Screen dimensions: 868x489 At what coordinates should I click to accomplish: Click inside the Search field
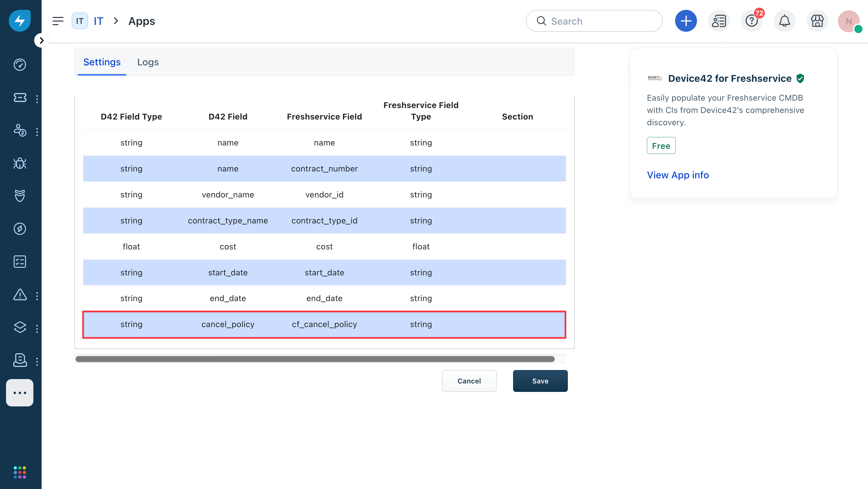point(594,21)
